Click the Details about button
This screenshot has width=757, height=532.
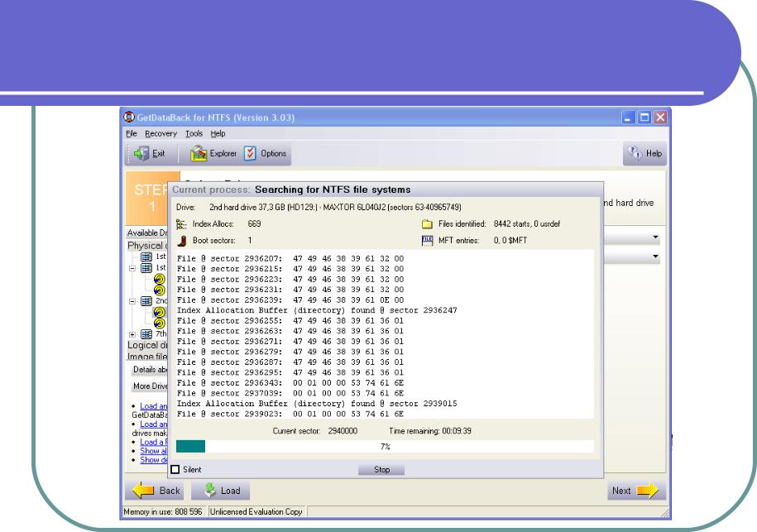pyautogui.click(x=150, y=370)
